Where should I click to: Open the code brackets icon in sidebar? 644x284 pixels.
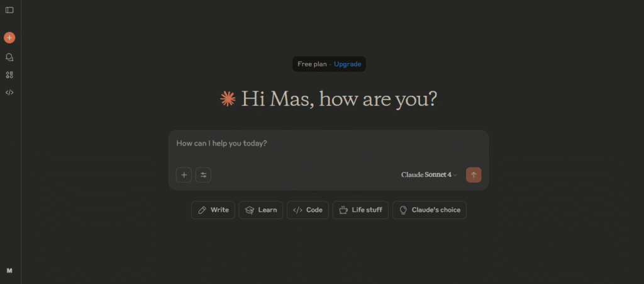click(9, 93)
